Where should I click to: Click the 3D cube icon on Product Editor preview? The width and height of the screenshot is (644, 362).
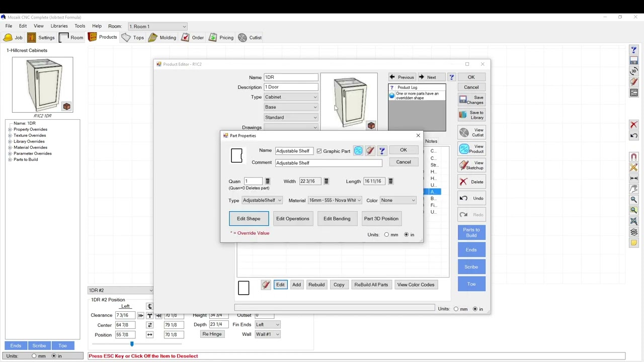point(371,126)
